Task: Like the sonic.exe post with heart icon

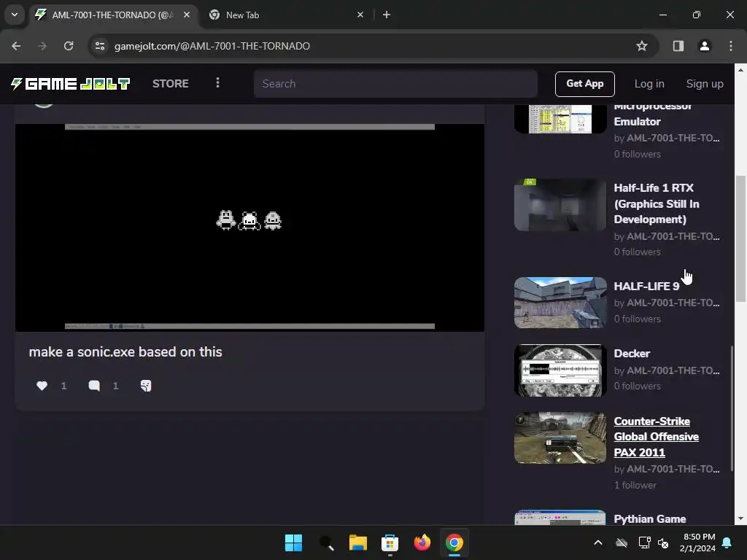Action: click(x=42, y=386)
